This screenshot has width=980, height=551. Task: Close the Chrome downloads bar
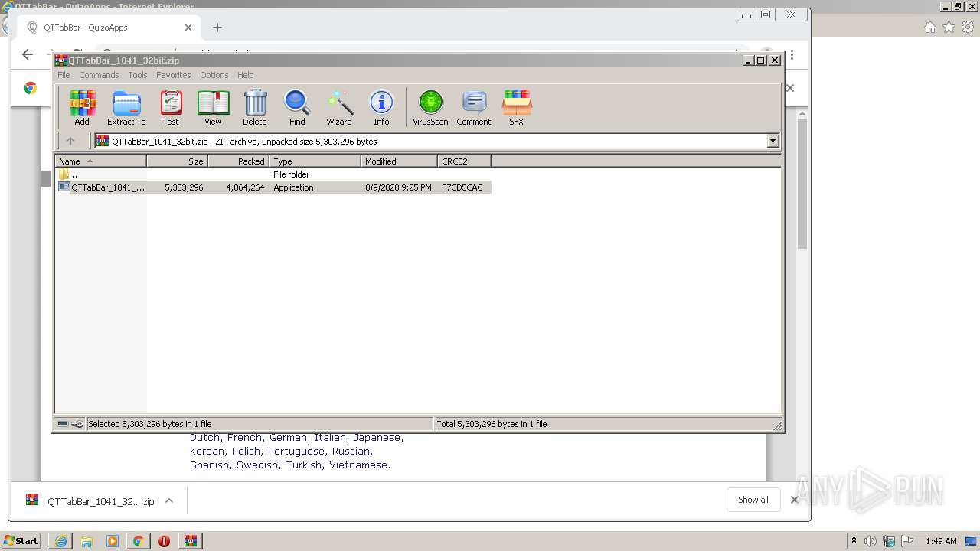click(x=794, y=500)
